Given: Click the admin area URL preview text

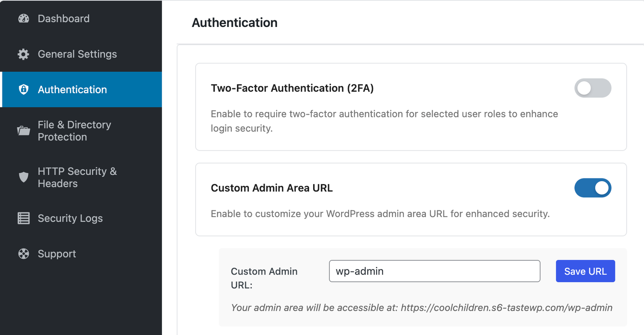Looking at the screenshot, I should click(421, 308).
